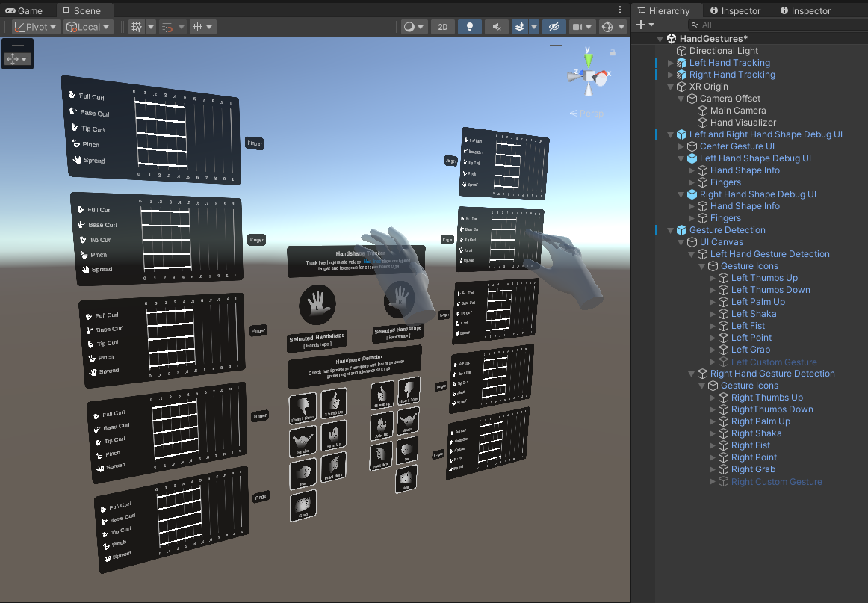Screen dimensions: 868x603
Task: Open Local handle rotation dropdown
Action: (88, 27)
